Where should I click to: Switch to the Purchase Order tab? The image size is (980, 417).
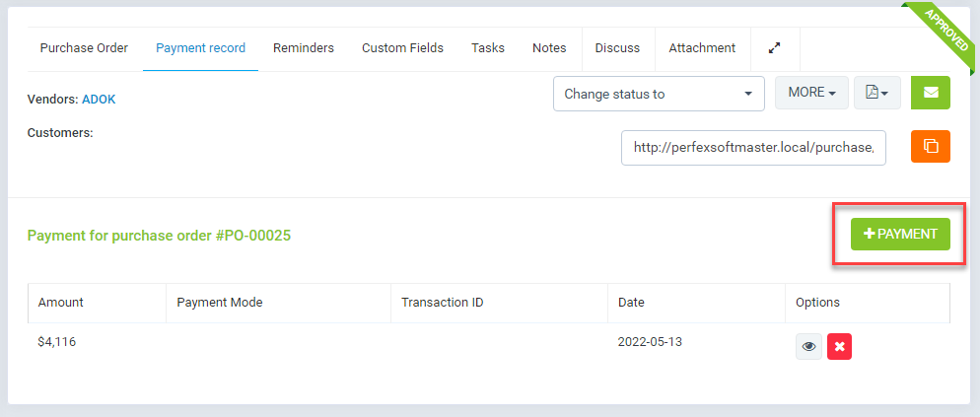(x=84, y=47)
